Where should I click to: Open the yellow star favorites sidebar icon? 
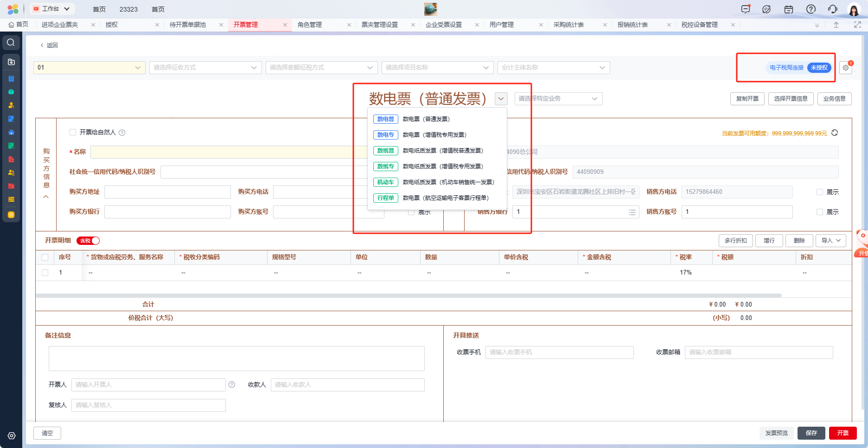click(11, 215)
